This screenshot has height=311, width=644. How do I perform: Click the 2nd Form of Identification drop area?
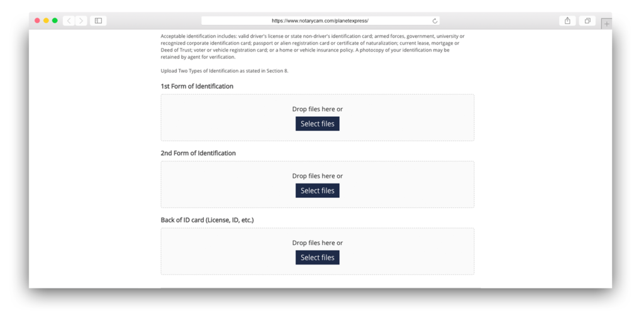(x=318, y=185)
